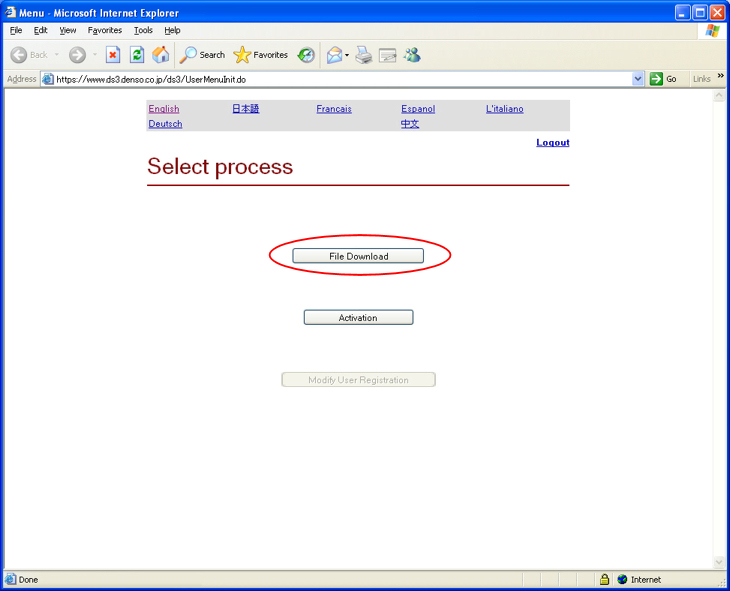Click the Go button beside the address bar

[x=663, y=79]
